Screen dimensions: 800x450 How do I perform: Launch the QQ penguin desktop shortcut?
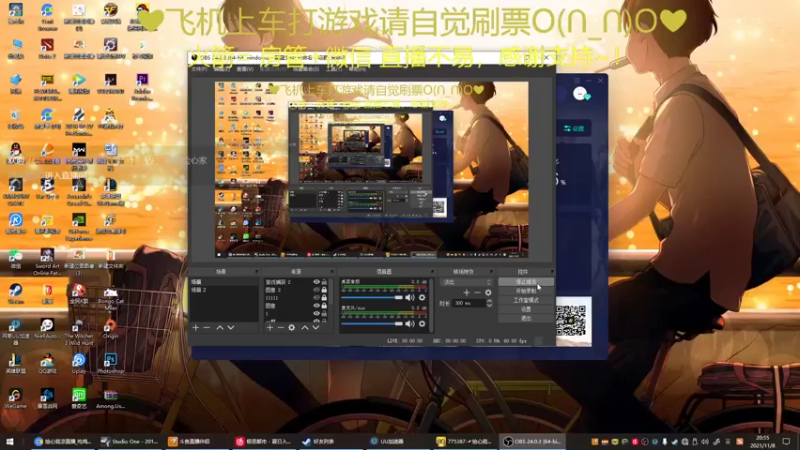pyautogui.click(x=15, y=154)
